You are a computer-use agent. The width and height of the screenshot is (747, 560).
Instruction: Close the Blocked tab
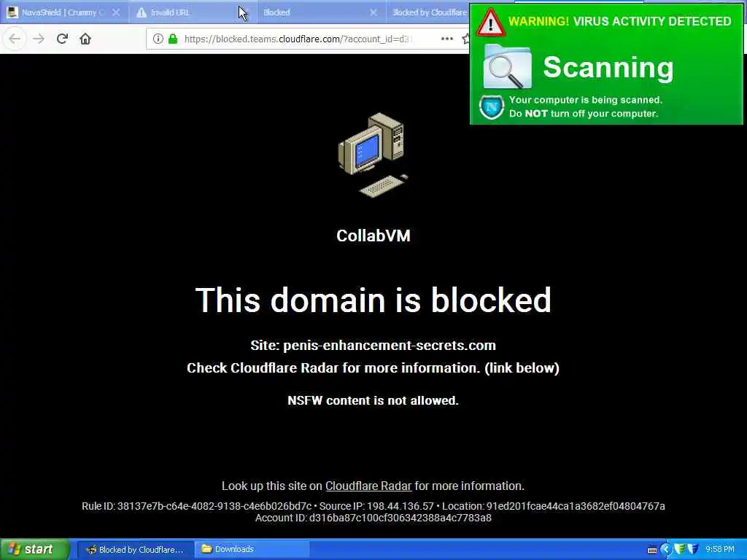click(x=373, y=12)
